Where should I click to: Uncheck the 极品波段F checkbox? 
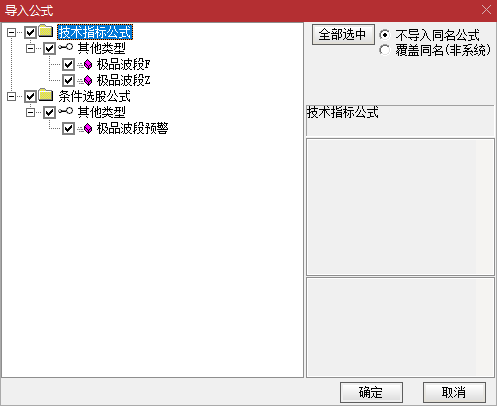coord(68,64)
